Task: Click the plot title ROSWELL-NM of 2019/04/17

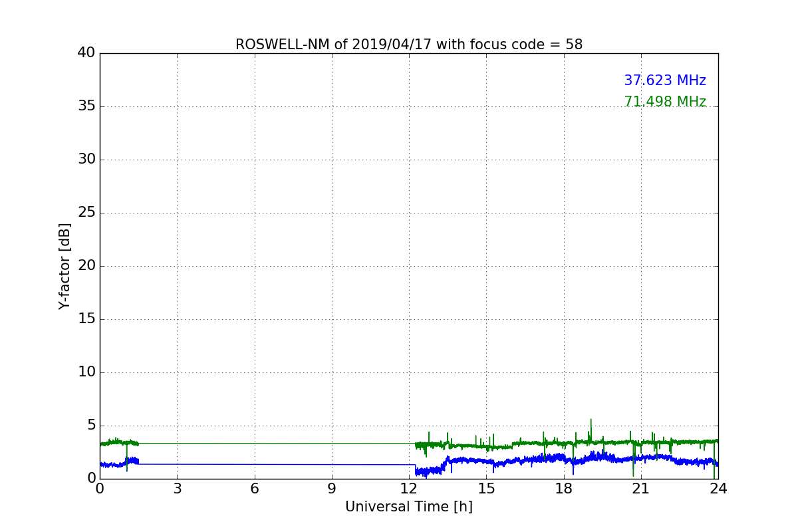Action: point(409,45)
